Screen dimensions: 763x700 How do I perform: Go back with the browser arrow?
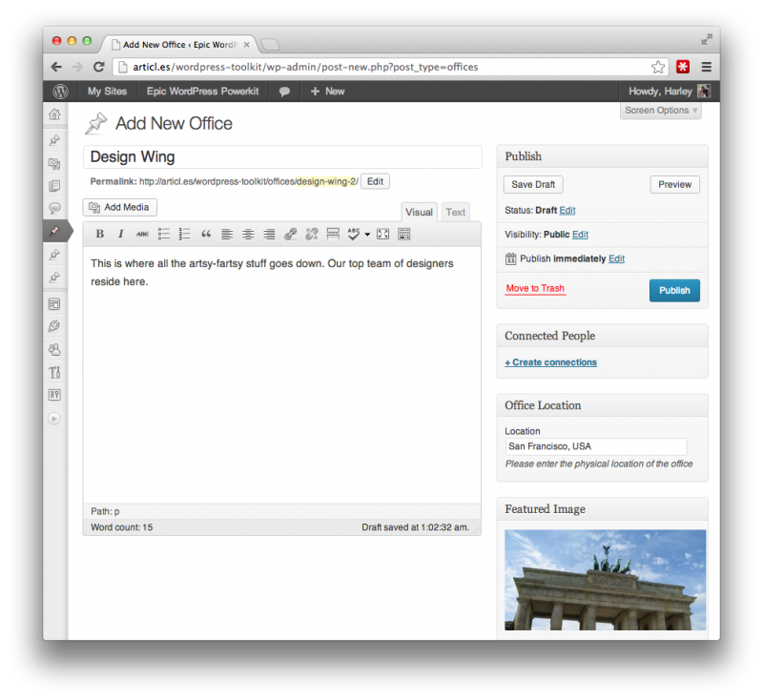click(56, 67)
